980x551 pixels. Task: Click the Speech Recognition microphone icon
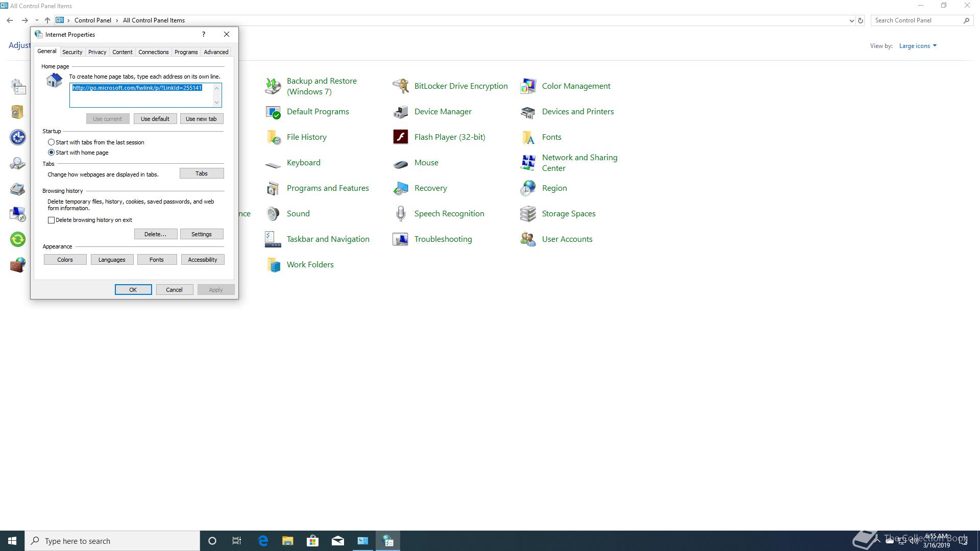pos(400,213)
